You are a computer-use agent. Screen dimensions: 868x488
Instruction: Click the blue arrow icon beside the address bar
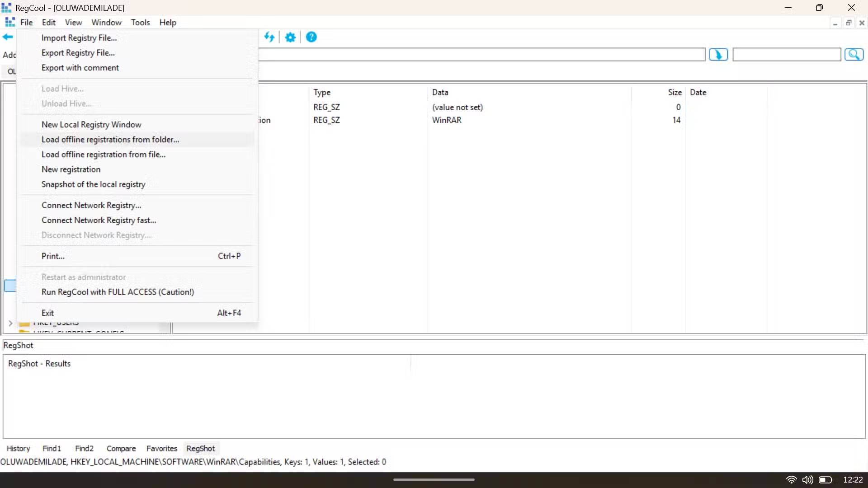pos(718,54)
